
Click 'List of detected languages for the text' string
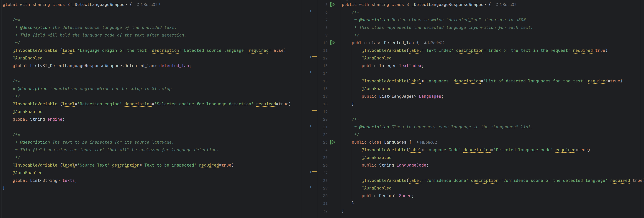tap(534, 81)
